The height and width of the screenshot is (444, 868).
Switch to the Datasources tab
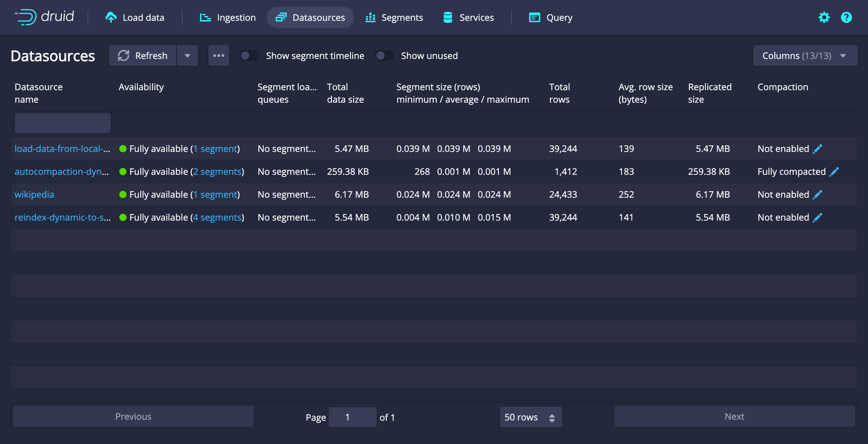click(x=310, y=17)
